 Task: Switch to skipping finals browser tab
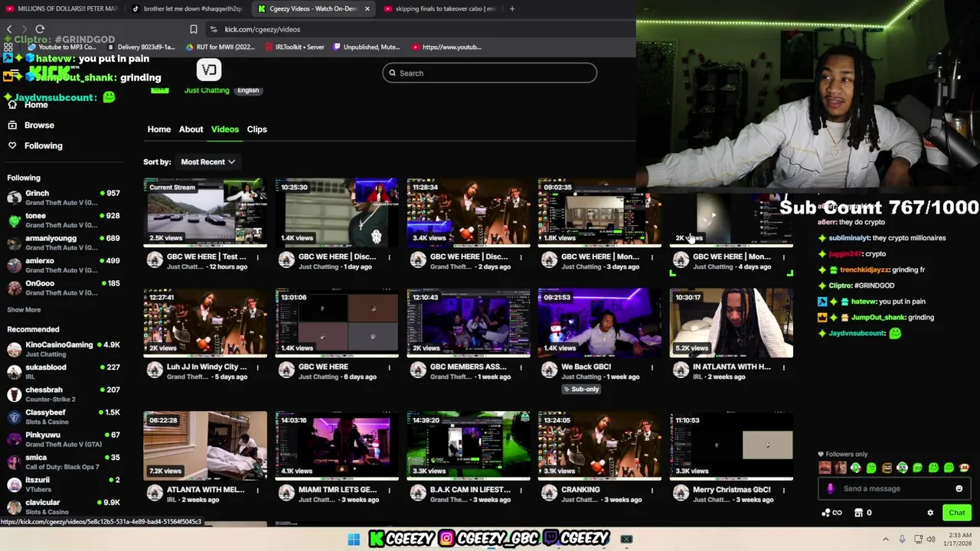tap(440, 8)
